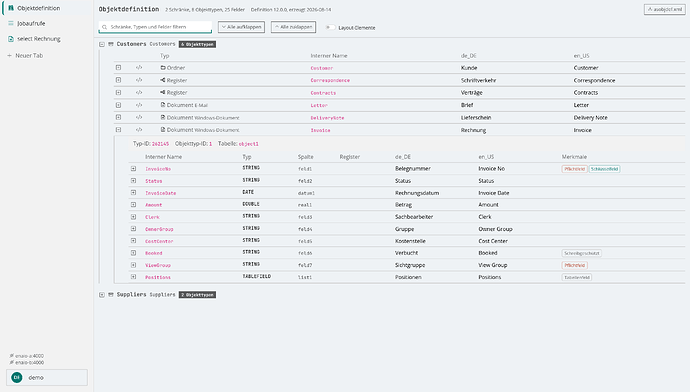This screenshot has width=690, height=392.
Task: Click the cabinet icon next to Customers
Action: 111,44
